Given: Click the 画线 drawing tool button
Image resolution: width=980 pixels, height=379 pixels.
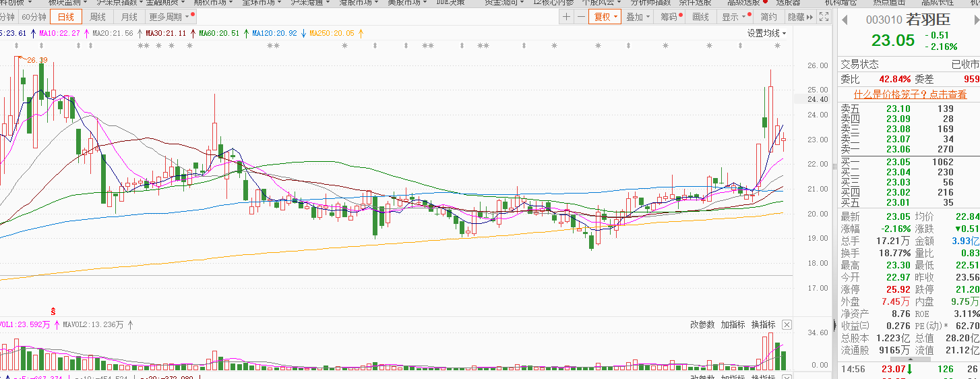Looking at the screenshot, I should click(x=701, y=17).
